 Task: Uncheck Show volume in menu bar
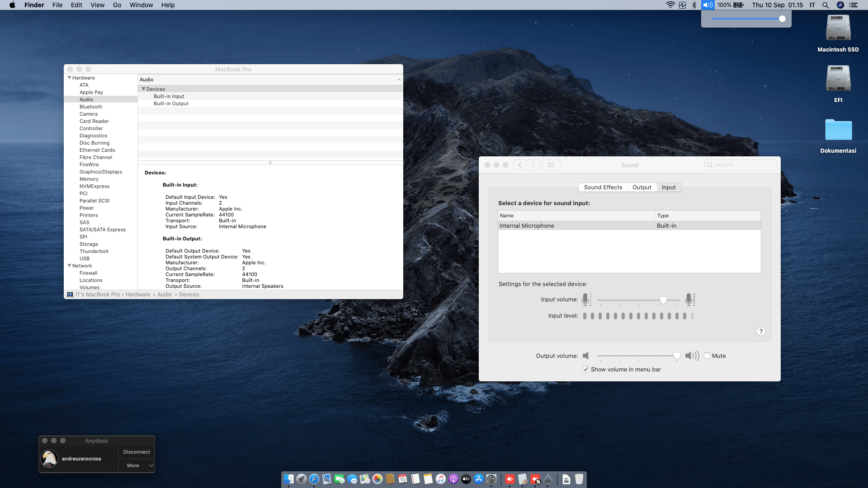[586, 369]
